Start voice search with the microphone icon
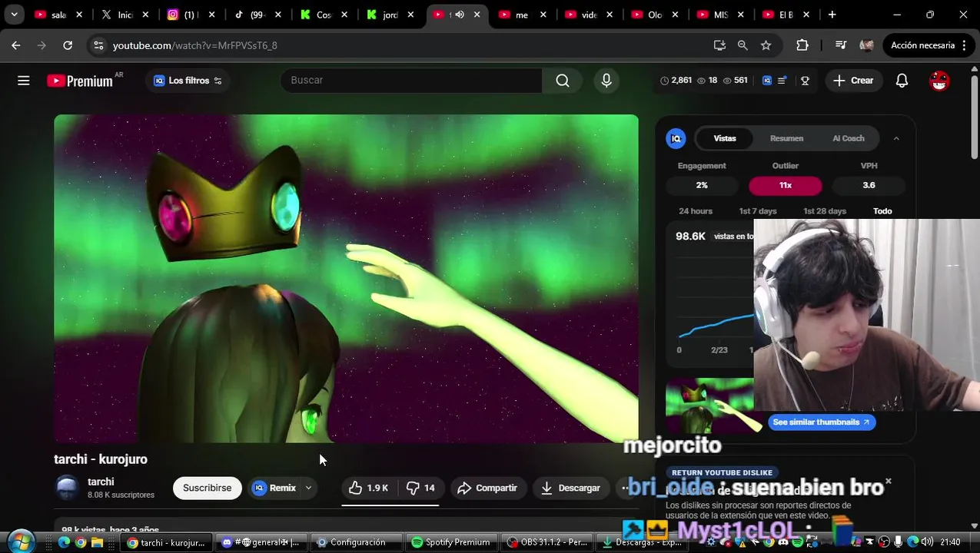 [606, 80]
